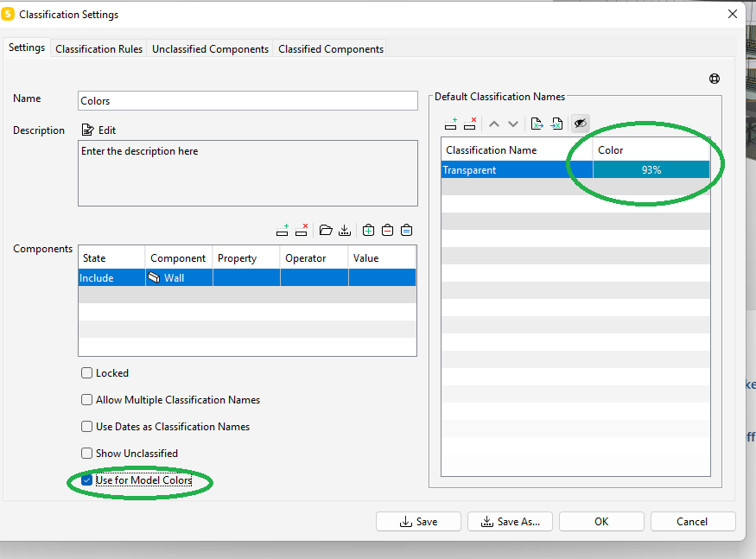
Task: Click the Save button
Action: (418, 521)
